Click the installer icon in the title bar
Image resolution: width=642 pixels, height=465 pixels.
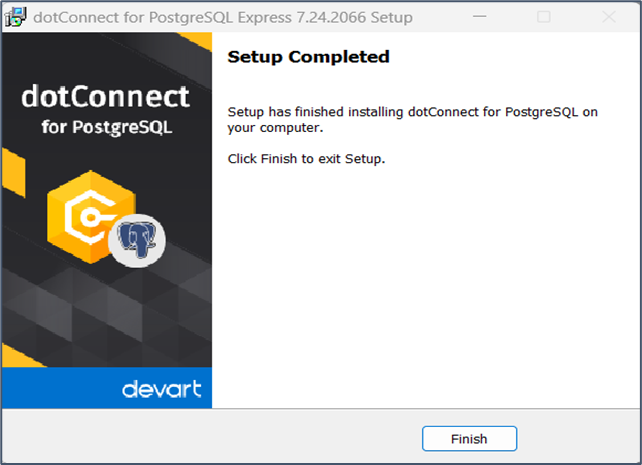click(x=16, y=17)
